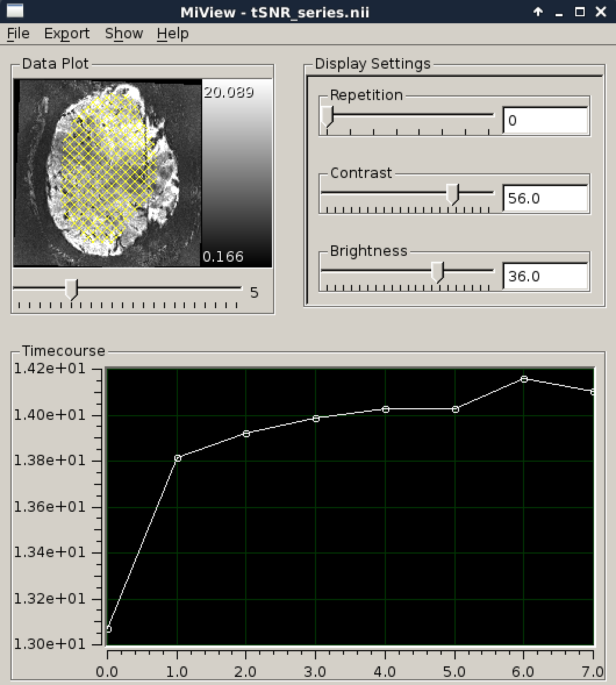Viewport: 616px width, 685px height.
Task: Click the brain image in Data Plot
Action: coord(107,173)
